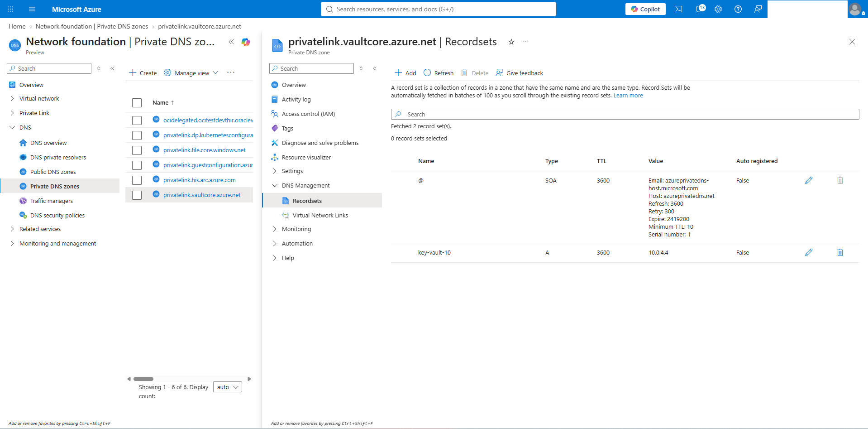Open privatelink.file.core.windows.net zone link
Screen dimensions: 868x429
coord(205,150)
